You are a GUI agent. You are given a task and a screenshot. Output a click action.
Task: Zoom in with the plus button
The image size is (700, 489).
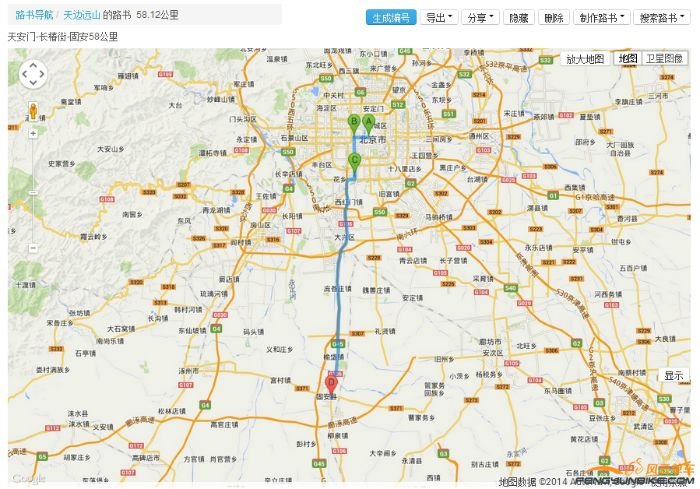click(x=33, y=132)
